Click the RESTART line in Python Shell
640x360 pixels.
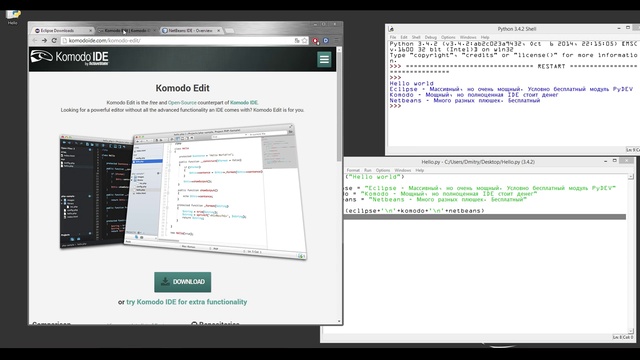click(513, 66)
